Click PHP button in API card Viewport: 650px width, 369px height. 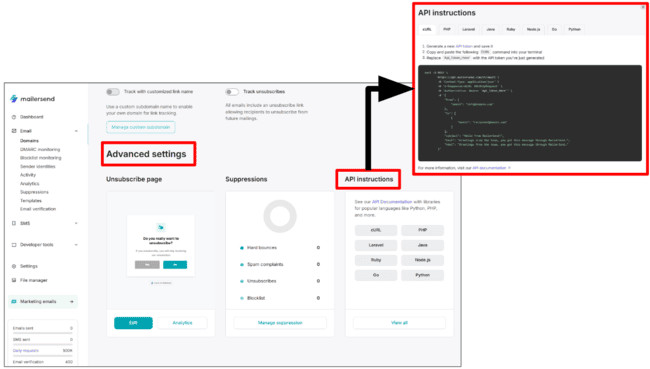tap(422, 230)
